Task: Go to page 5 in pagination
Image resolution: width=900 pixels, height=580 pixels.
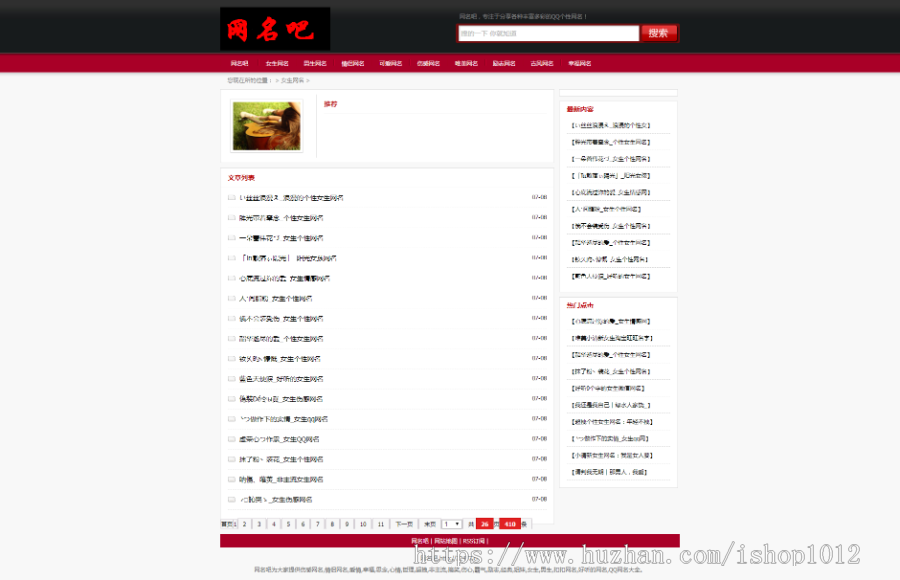Action: (x=288, y=524)
